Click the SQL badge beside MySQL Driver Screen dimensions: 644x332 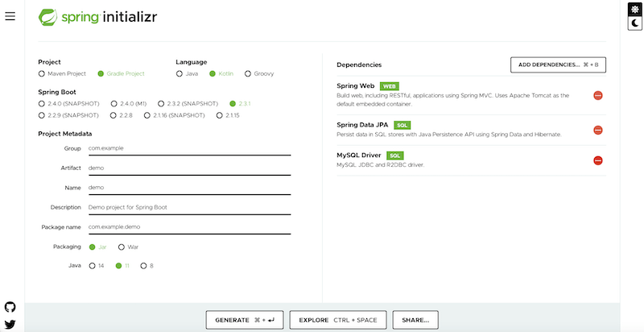(x=395, y=156)
